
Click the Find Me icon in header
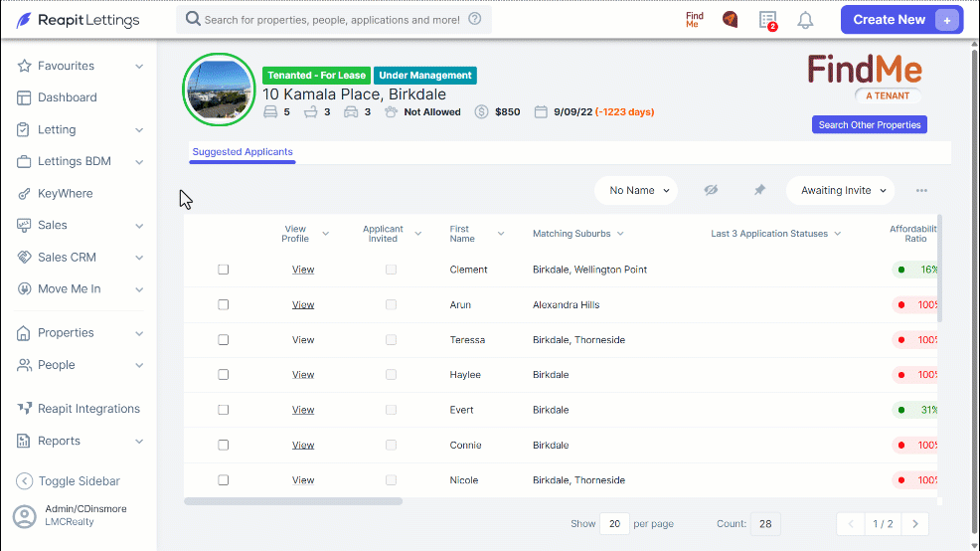click(x=695, y=20)
